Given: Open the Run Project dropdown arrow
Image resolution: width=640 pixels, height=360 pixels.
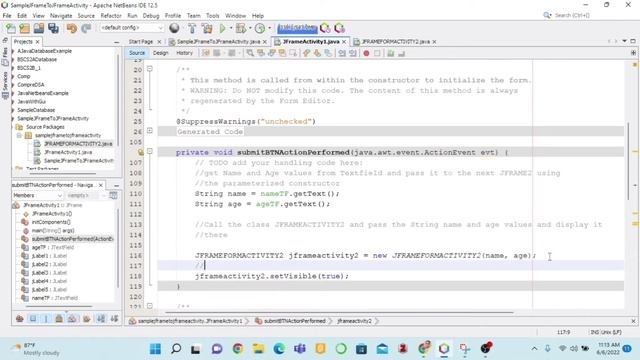Looking at the screenshot, I should 231,28.
